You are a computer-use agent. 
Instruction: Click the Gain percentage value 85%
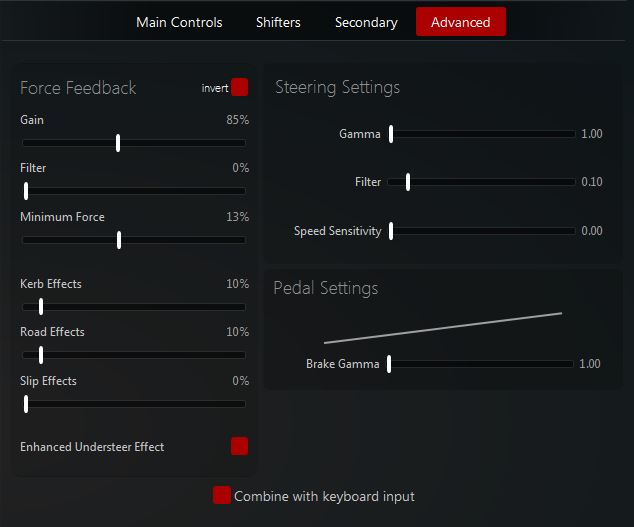(237, 120)
